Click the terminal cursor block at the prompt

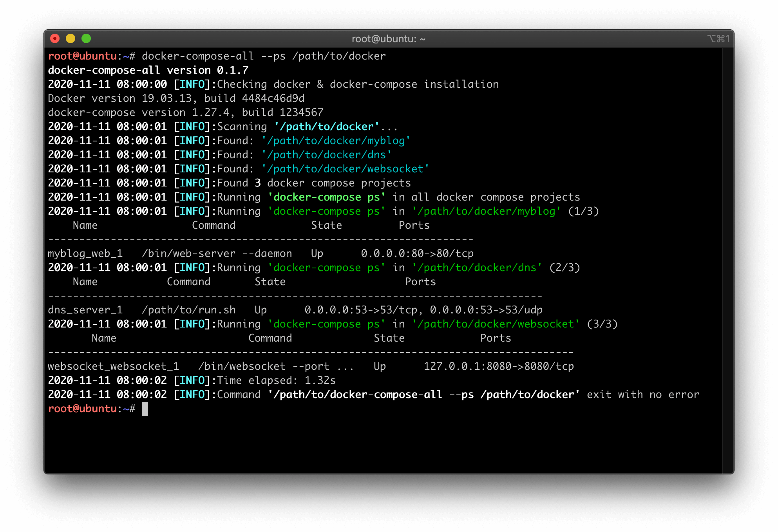[x=145, y=409]
